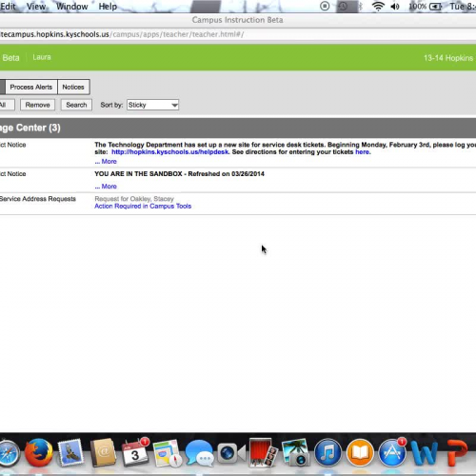Image resolution: width=476 pixels, height=476 pixels.
Task: Open iPhoto from the dock
Action: pos(295,453)
